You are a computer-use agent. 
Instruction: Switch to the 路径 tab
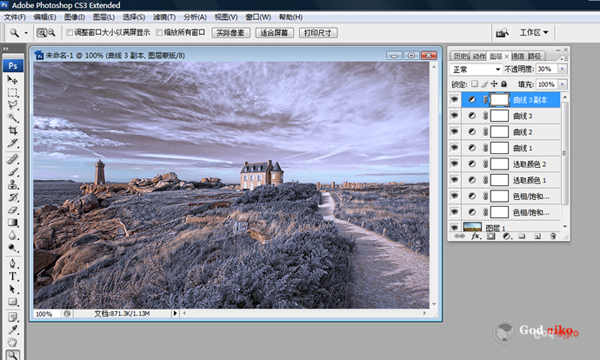tap(535, 56)
